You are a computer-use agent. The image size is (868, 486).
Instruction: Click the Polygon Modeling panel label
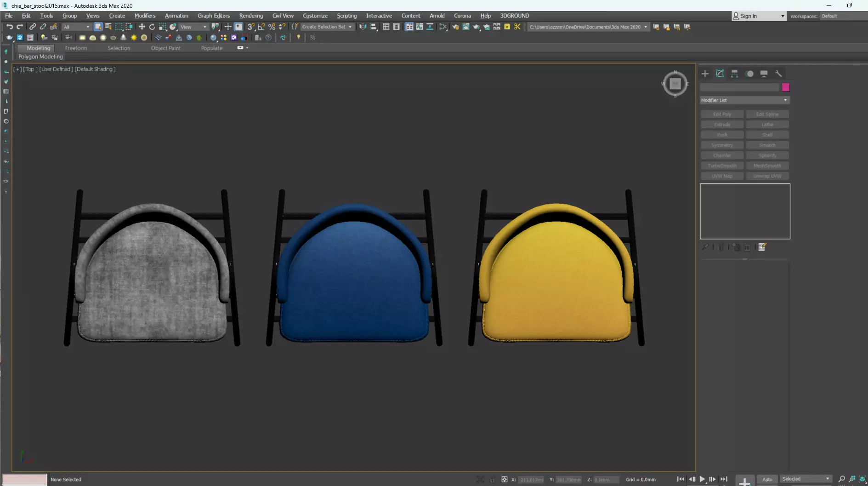click(x=40, y=57)
